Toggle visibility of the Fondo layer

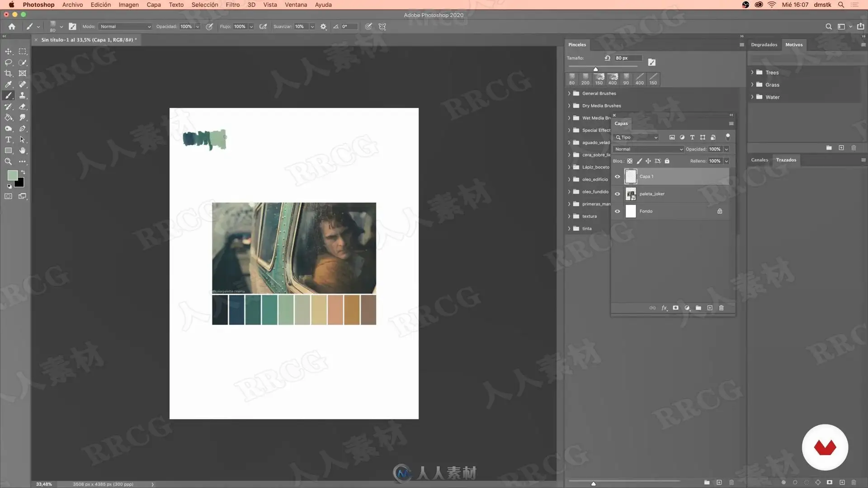pyautogui.click(x=617, y=211)
